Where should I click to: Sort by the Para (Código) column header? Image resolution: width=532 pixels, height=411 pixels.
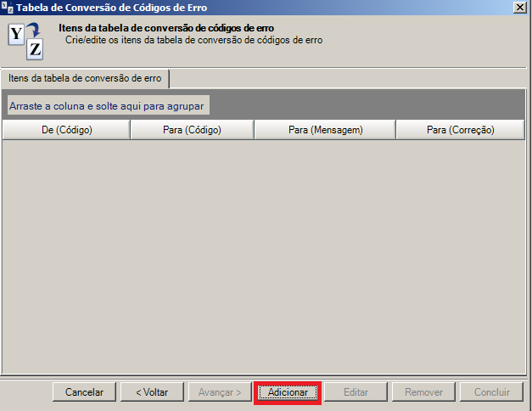[x=192, y=130]
